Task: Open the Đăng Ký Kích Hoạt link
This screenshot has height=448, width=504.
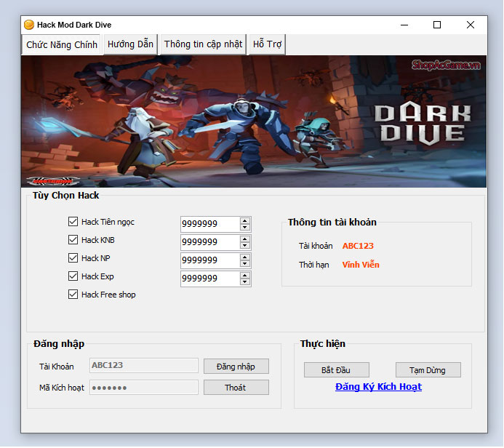Action: [x=378, y=387]
